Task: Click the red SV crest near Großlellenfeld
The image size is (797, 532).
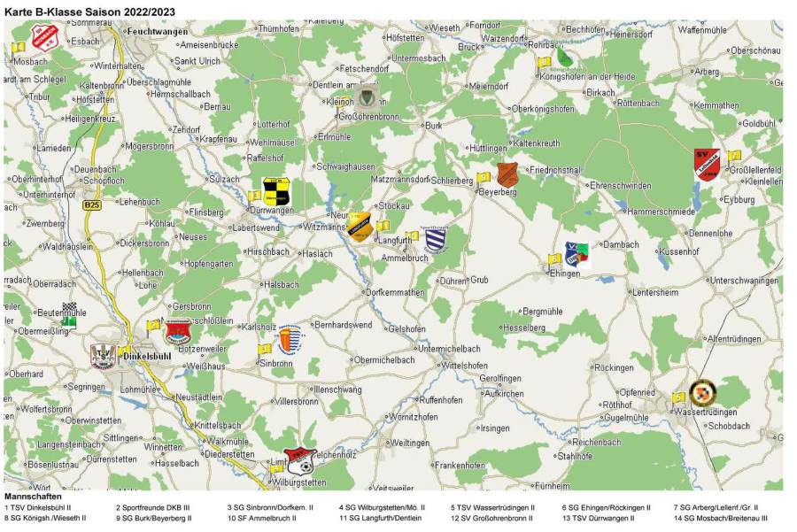Action: (706, 165)
